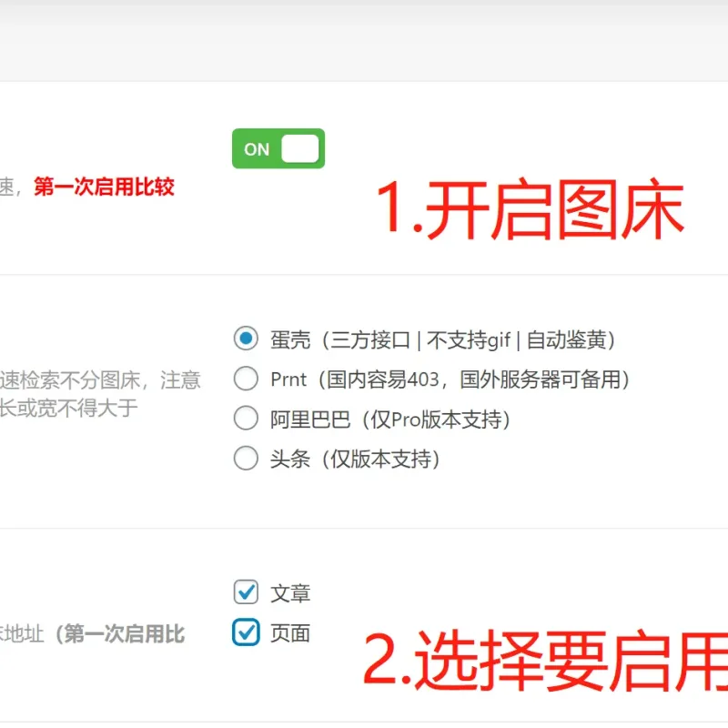Image resolution: width=728 pixels, height=728 pixels.
Task: Click the red text 第一次启用比较
Action: [104, 187]
